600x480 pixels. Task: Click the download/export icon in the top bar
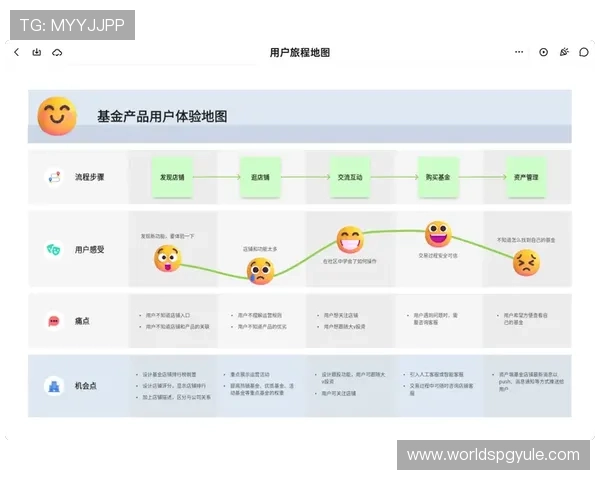(36, 52)
